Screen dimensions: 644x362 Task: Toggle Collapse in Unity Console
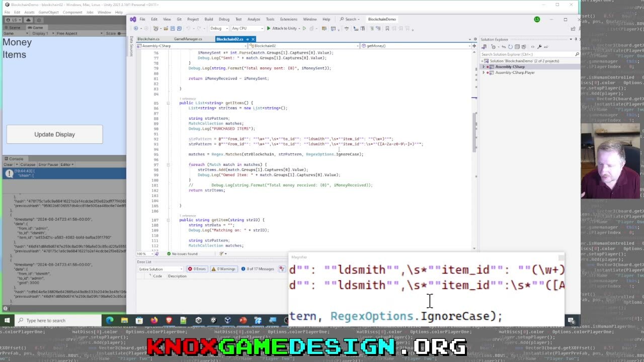tap(27, 164)
